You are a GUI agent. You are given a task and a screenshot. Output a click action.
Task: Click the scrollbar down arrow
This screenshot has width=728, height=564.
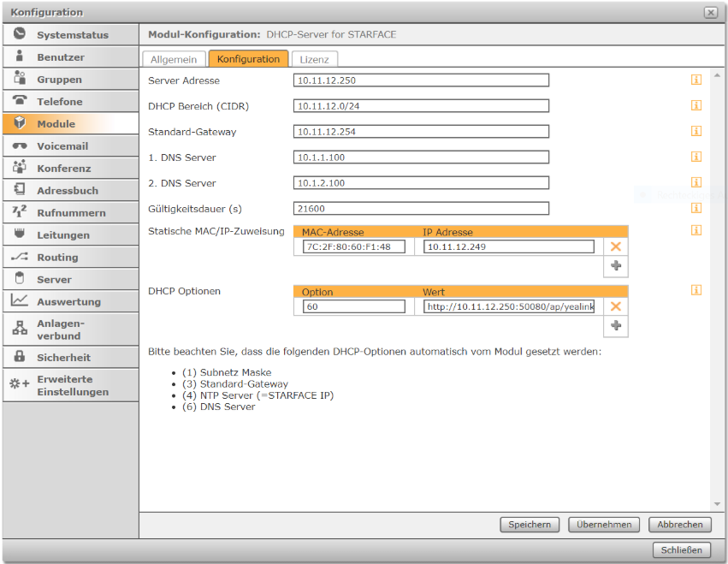718,504
